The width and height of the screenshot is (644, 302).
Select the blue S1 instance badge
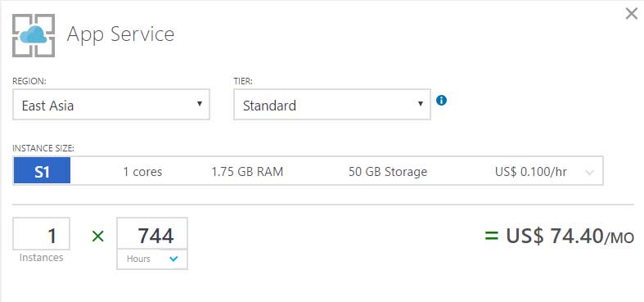coord(42,170)
